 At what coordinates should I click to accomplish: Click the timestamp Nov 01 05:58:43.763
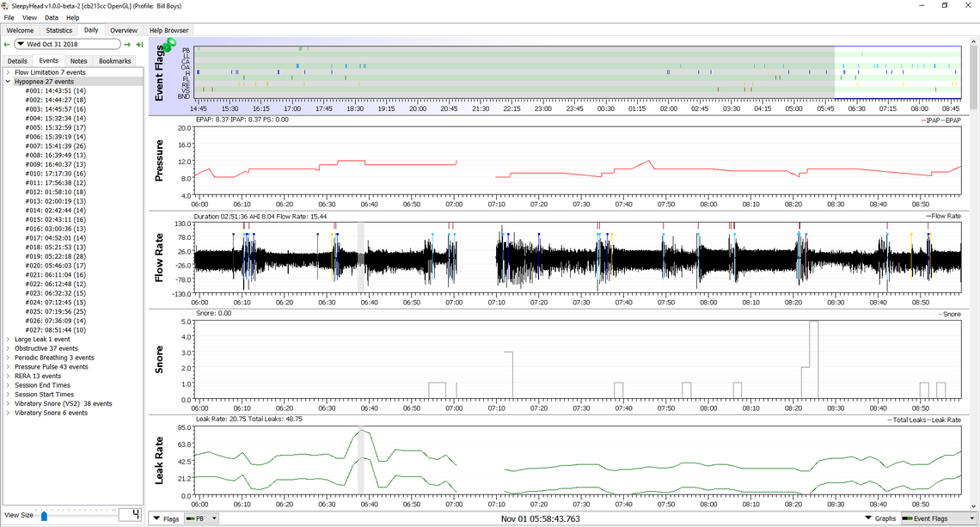tap(541, 519)
